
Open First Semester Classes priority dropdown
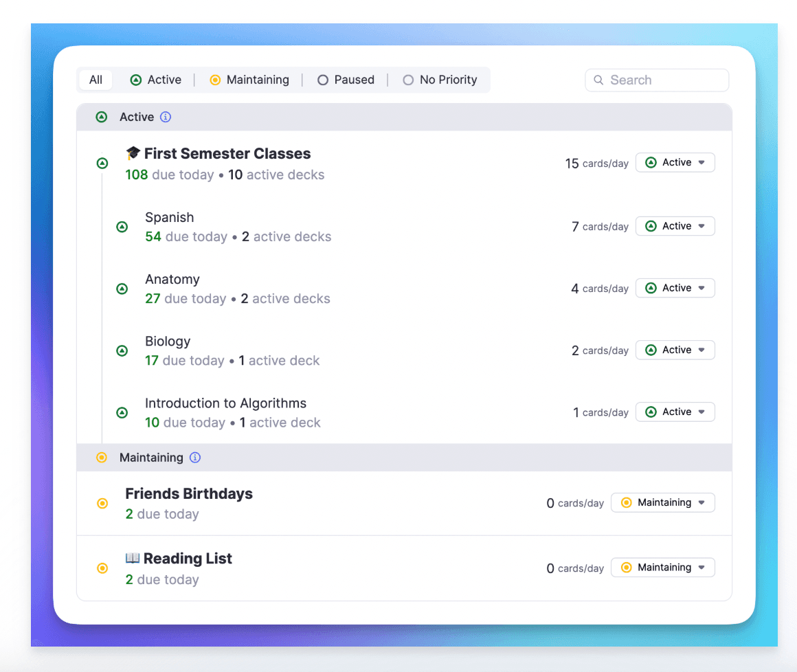click(675, 163)
